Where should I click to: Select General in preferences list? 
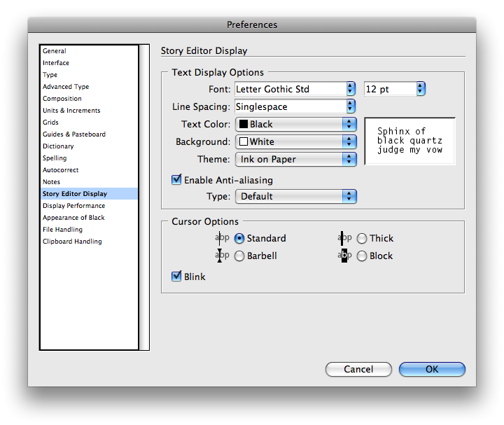[x=89, y=51]
